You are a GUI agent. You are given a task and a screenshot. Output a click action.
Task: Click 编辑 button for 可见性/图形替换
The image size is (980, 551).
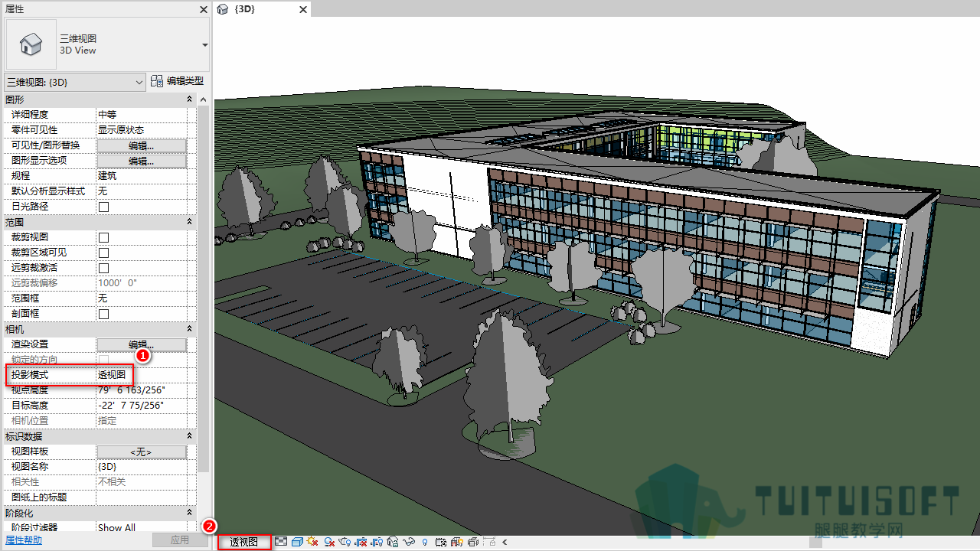coord(141,145)
